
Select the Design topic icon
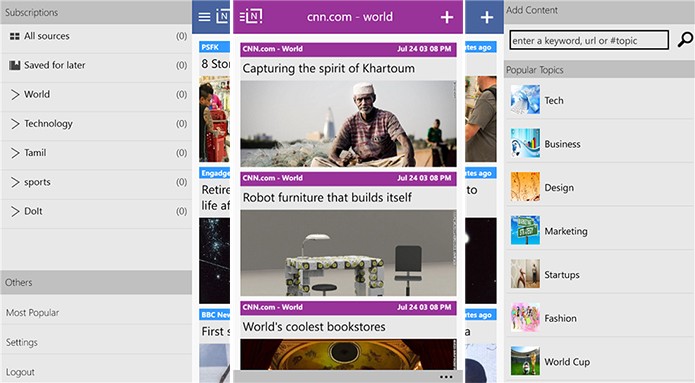point(525,187)
